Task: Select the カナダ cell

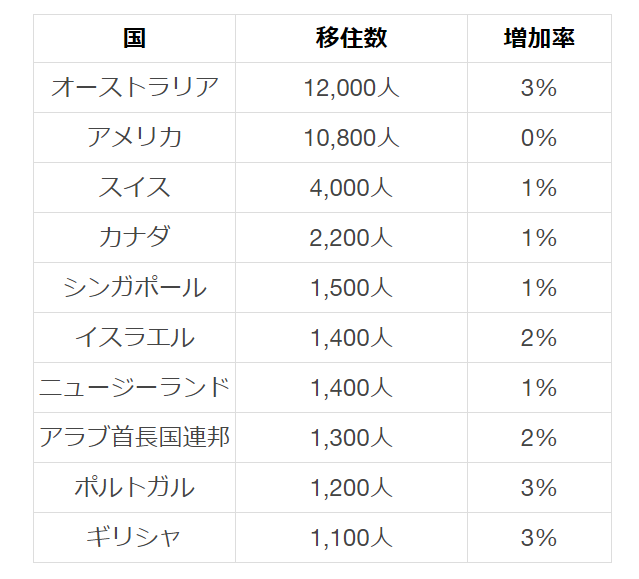Action: (x=135, y=238)
